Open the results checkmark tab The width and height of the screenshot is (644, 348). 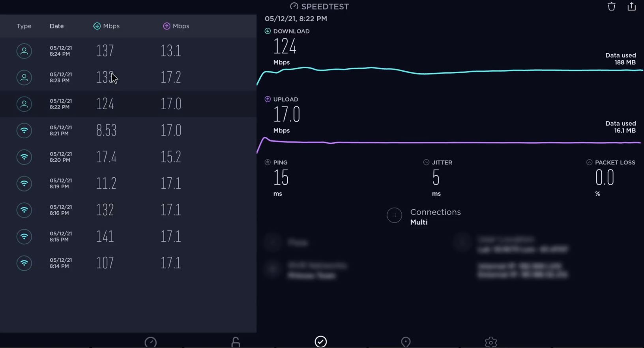coord(321,341)
